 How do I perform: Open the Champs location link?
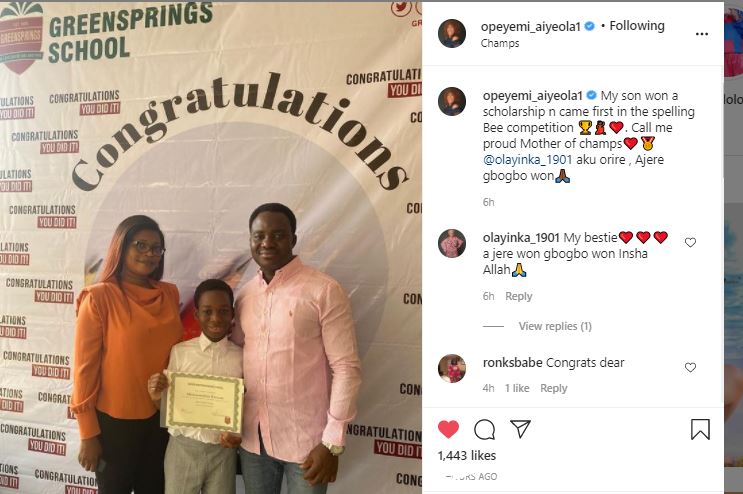coord(500,44)
